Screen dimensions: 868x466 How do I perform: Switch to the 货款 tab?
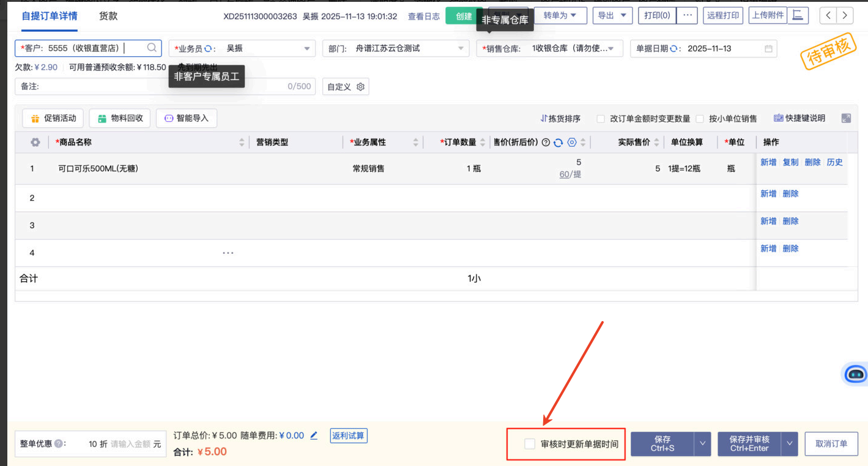pyautogui.click(x=108, y=17)
